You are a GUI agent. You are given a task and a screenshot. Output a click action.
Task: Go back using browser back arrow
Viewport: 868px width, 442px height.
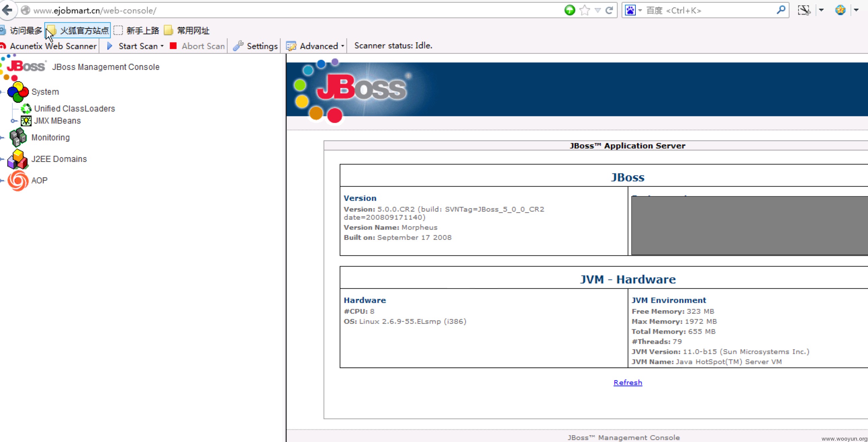(7, 10)
